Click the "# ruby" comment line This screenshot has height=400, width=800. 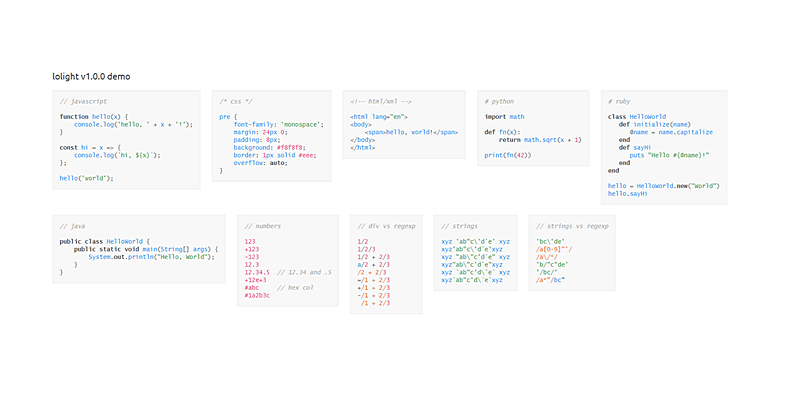pyautogui.click(x=621, y=101)
